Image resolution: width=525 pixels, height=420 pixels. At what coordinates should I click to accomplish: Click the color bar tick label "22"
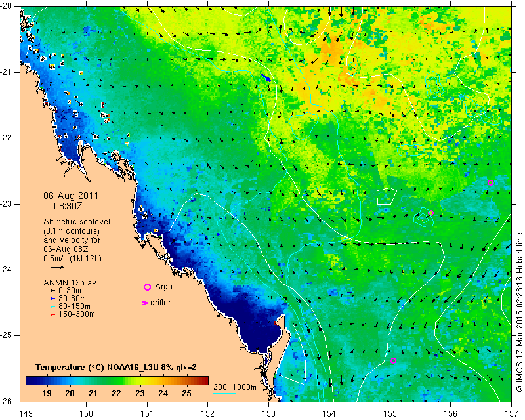coord(117,393)
